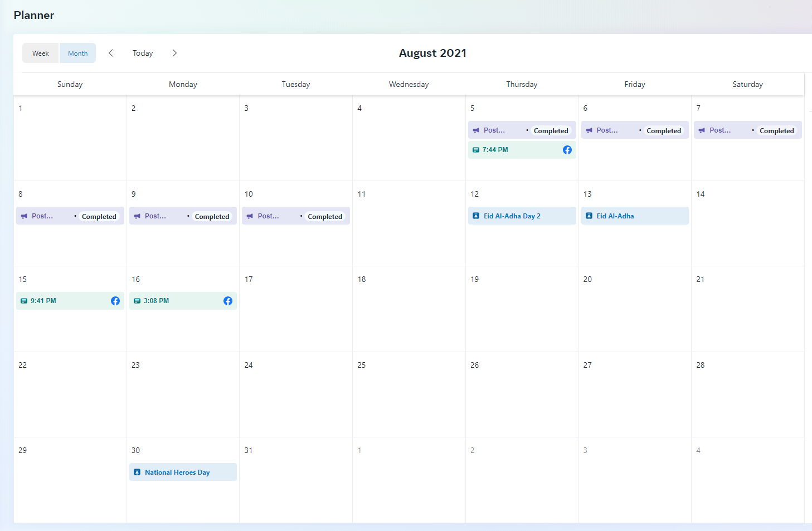Click the August 2021 month title
812x531 pixels.
pyautogui.click(x=432, y=53)
